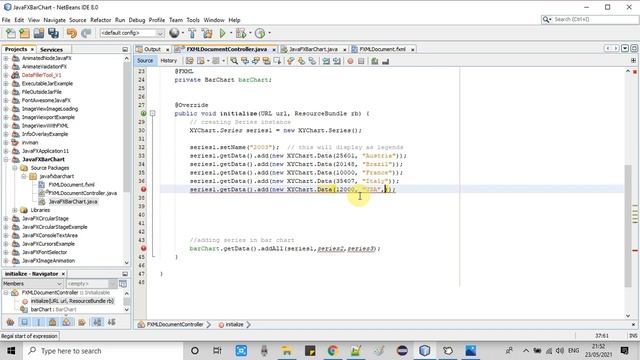Screen dimensions: 640x360
Task: Collapse the JavaFXBarChart project node
Action: pos(6,160)
